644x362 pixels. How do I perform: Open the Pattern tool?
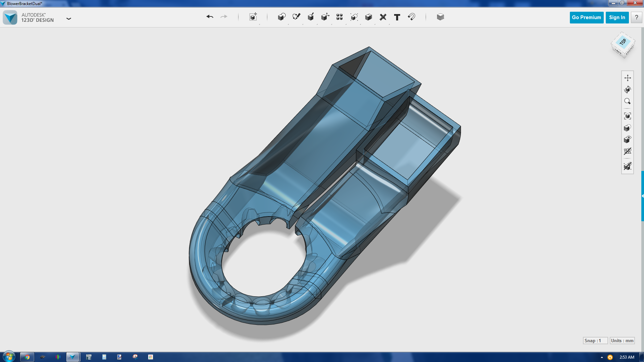point(339,17)
